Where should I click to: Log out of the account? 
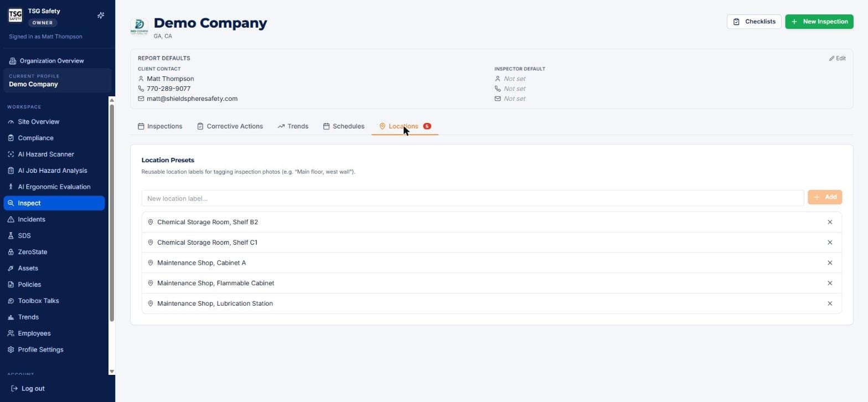pos(28,389)
